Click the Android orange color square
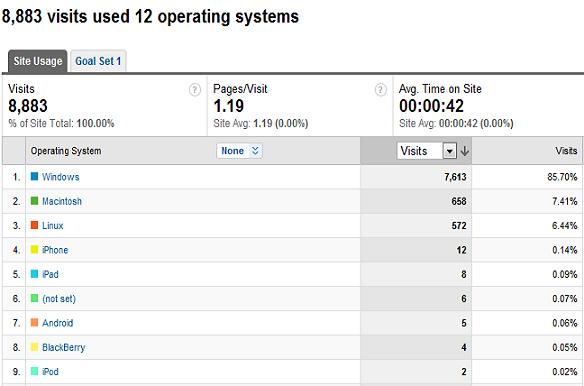 click(35, 323)
